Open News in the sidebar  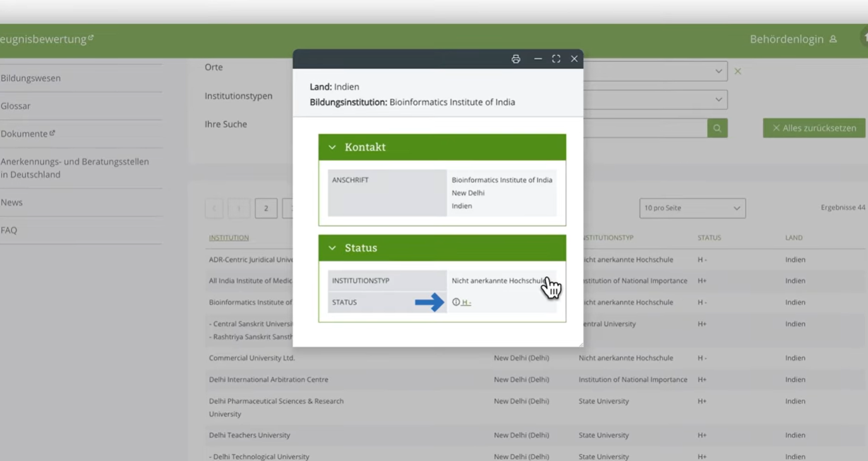[x=11, y=202]
